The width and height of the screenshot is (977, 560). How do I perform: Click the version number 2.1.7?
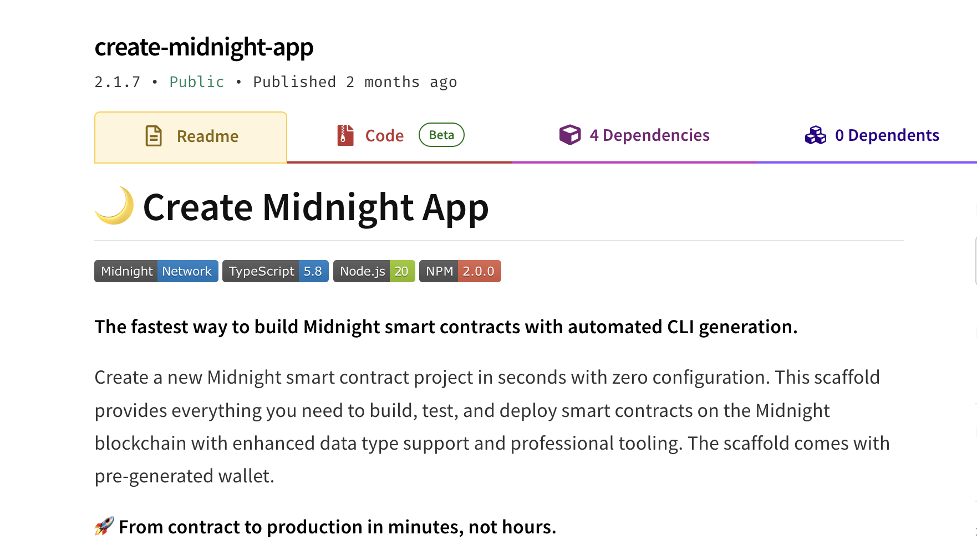tap(117, 82)
